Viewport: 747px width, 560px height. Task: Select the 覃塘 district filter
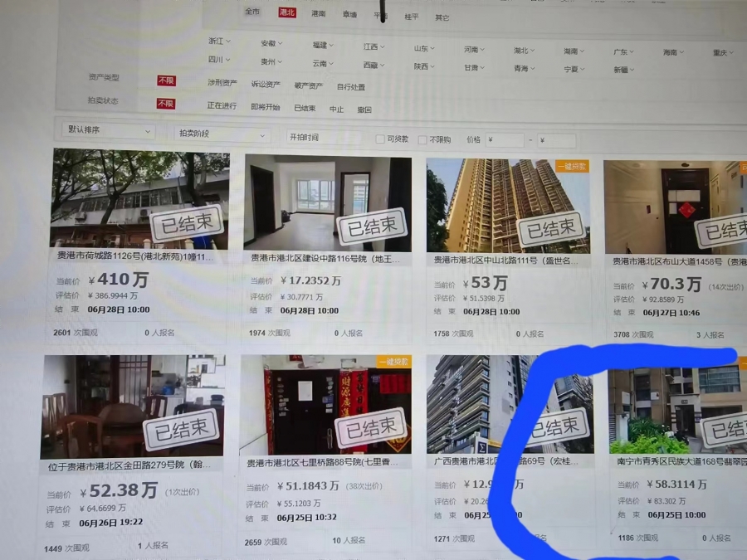tap(349, 15)
